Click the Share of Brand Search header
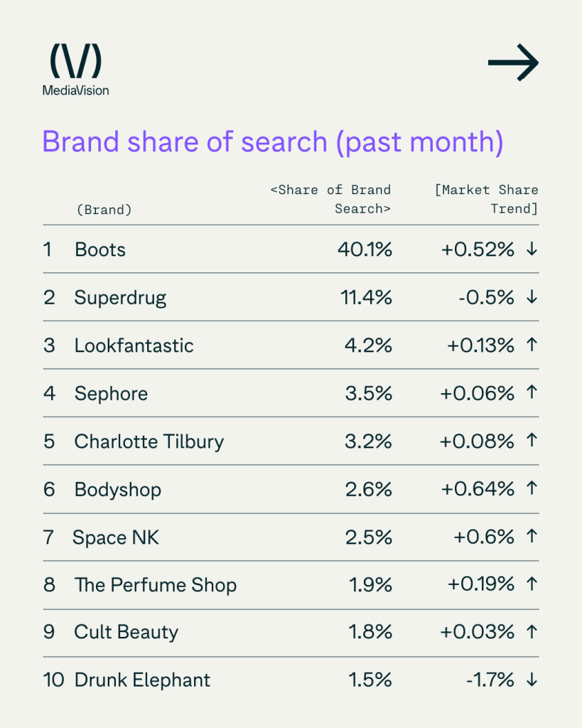The image size is (582, 728). click(x=331, y=199)
